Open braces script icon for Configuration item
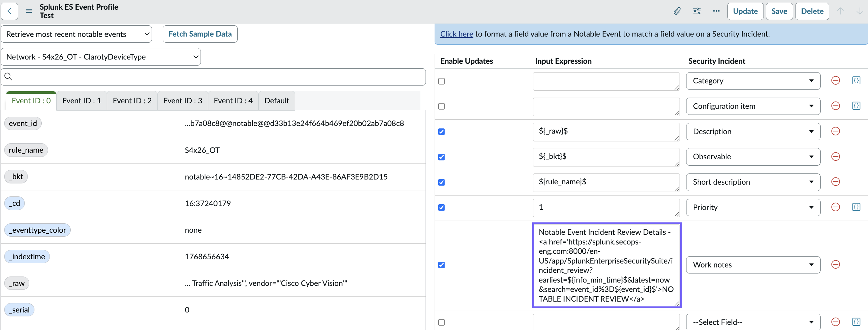The width and height of the screenshot is (868, 330). 856,106
